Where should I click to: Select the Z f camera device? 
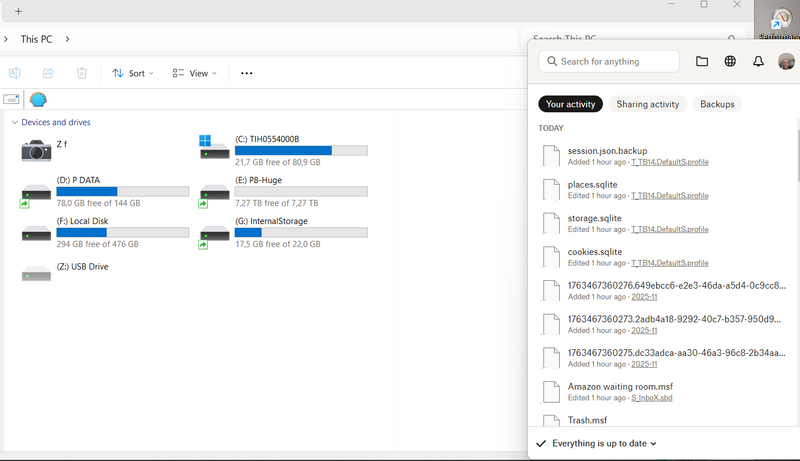click(x=36, y=150)
